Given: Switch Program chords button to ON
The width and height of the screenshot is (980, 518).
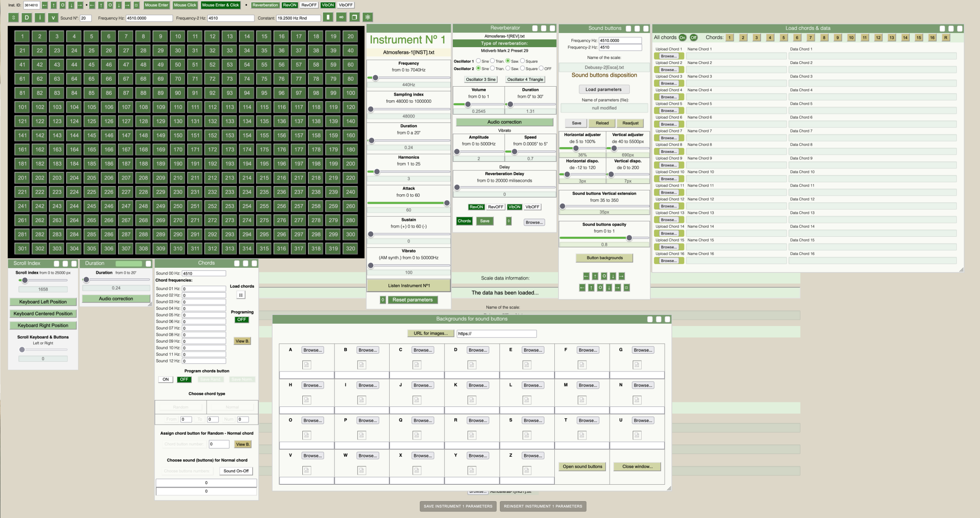Looking at the screenshot, I should 165,379.
